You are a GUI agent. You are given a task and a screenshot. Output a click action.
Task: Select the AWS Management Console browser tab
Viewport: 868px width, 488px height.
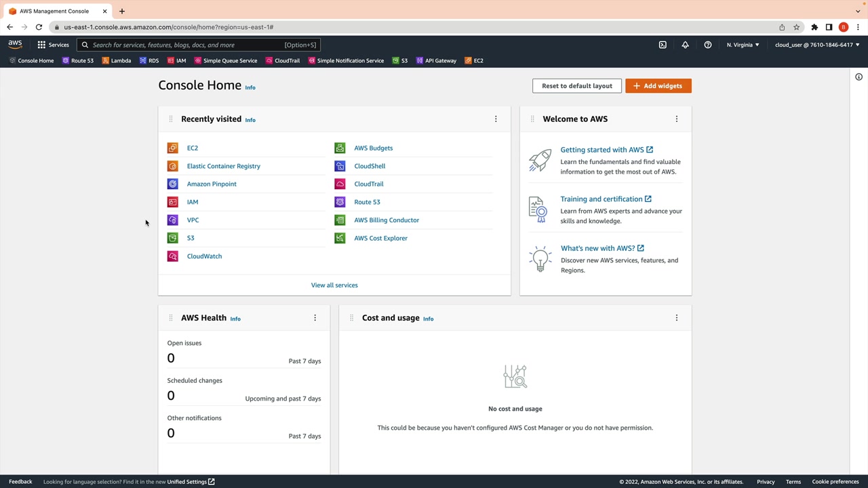tap(58, 11)
